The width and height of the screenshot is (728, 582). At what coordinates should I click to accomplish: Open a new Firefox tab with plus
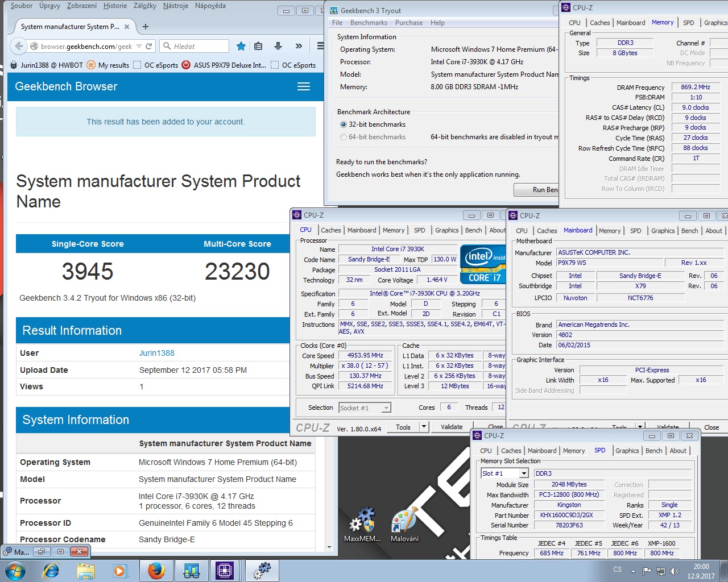[x=146, y=27]
